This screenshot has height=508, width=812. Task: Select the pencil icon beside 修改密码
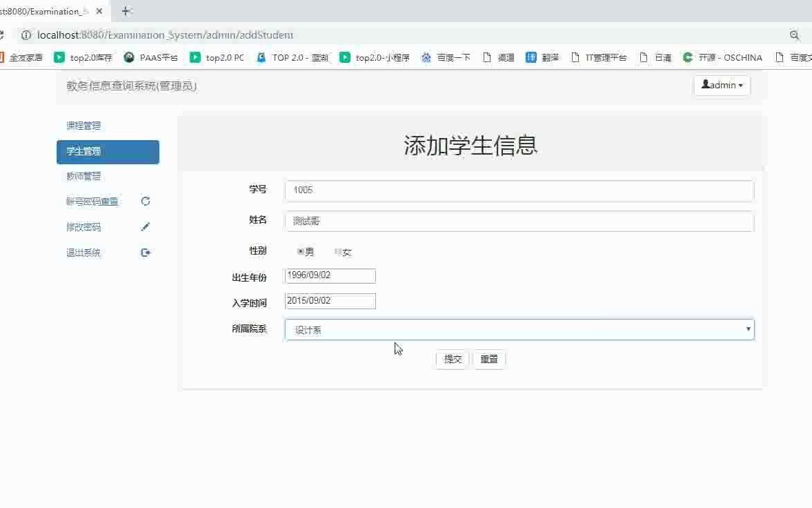[x=145, y=226]
